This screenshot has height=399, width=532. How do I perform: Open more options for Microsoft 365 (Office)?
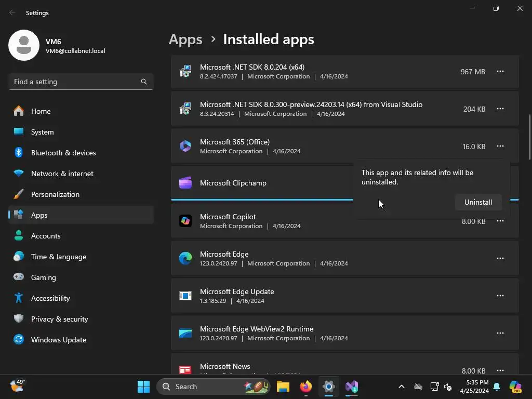pos(500,146)
